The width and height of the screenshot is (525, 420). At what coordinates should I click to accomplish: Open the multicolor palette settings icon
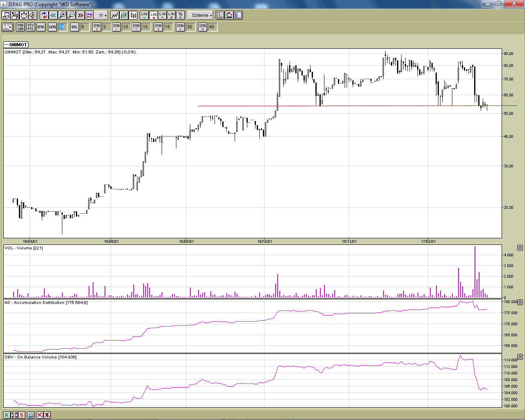[x=229, y=15]
